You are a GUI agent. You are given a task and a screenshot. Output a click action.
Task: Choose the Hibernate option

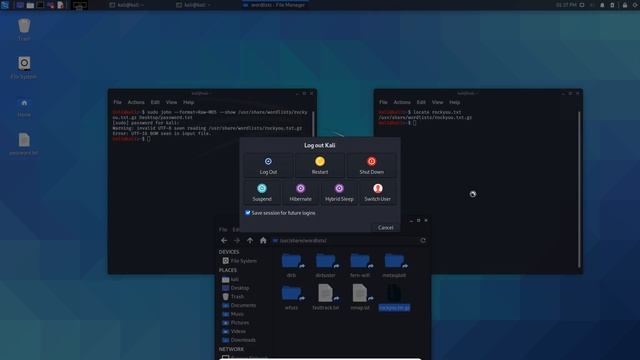pos(300,192)
